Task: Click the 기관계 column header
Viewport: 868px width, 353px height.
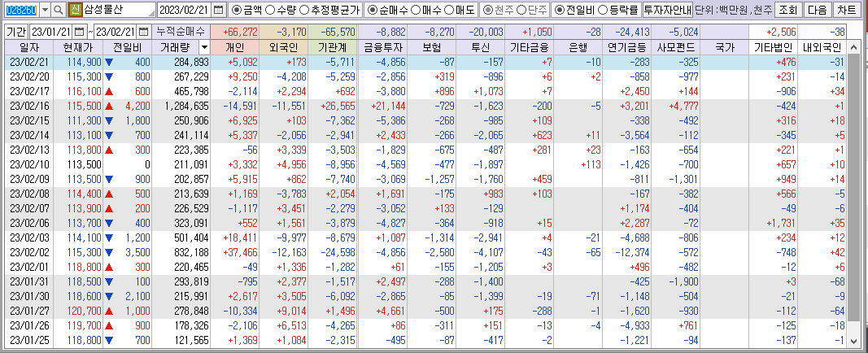Action: 334,48
